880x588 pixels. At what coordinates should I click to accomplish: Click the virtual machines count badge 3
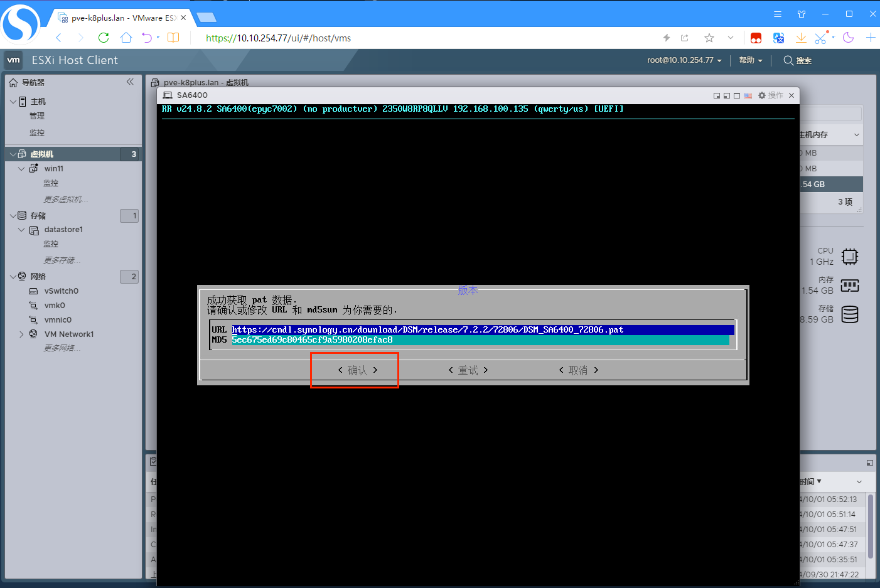(130, 154)
